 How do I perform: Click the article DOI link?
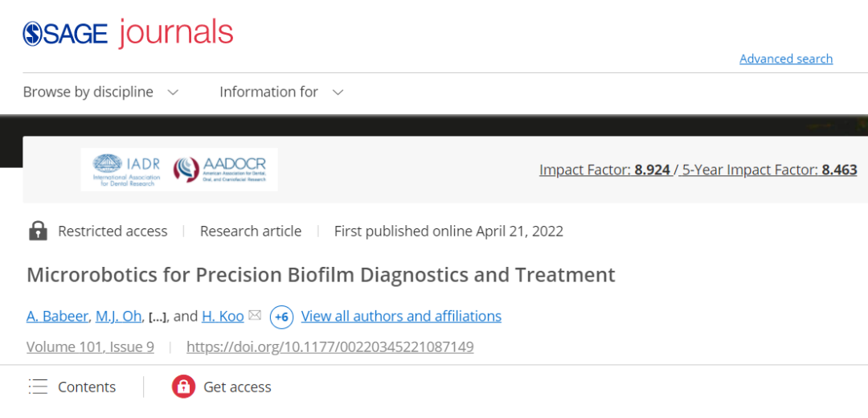[x=330, y=346]
